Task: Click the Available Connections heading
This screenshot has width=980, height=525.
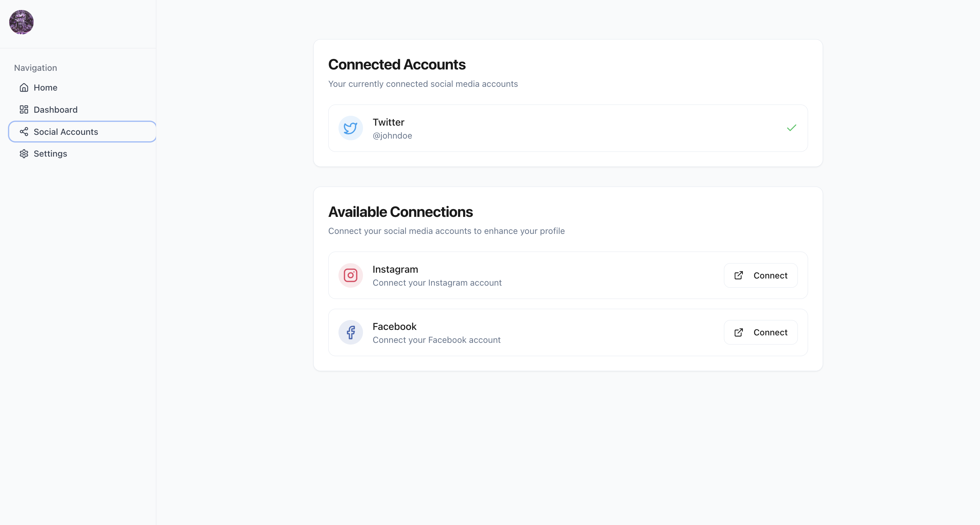Action: pyautogui.click(x=400, y=212)
